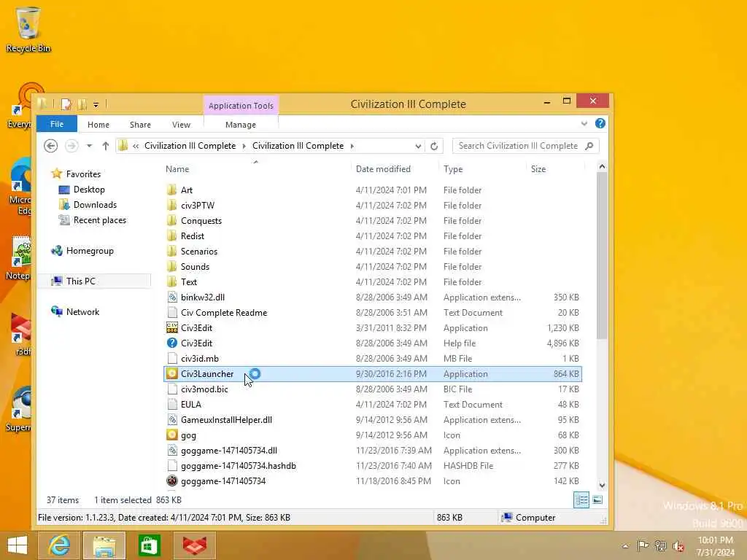The width and height of the screenshot is (747, 560).
Task: Expand path after last Civilization III Complete
Action: [x=352, y=146]
